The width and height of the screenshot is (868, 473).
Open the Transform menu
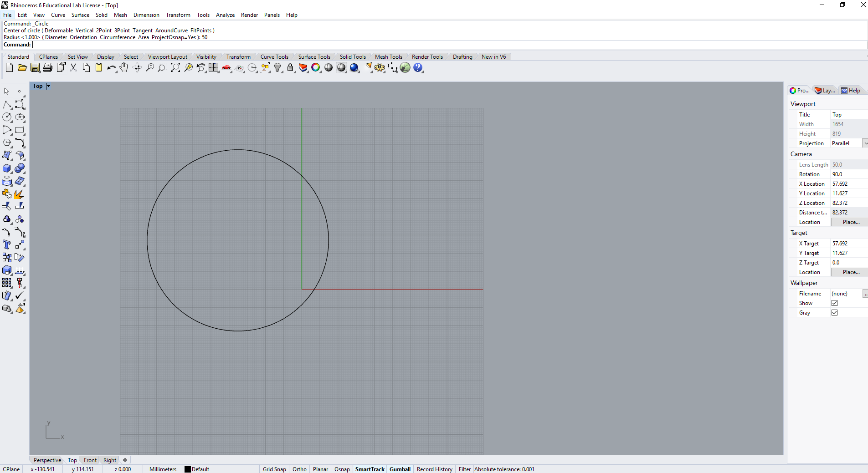(178, 15)
